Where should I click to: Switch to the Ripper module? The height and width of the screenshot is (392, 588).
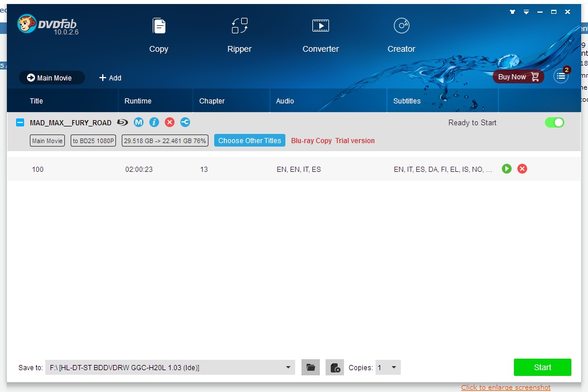(x=239, y=33)
